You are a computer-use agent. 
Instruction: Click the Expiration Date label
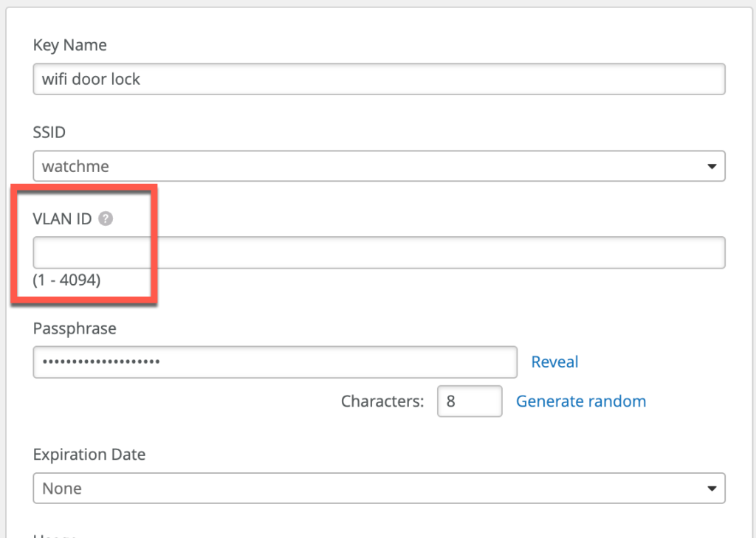[89, 455]
